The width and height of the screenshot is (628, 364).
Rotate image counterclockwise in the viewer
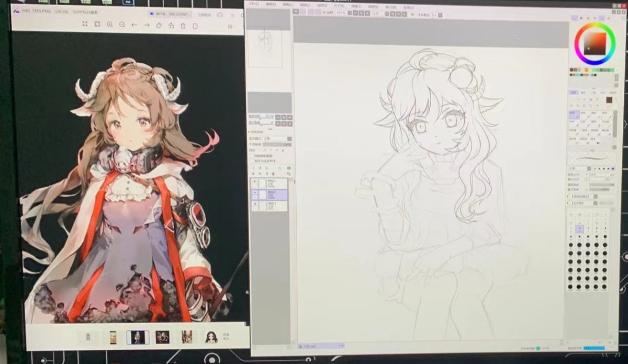click(159, 26)
